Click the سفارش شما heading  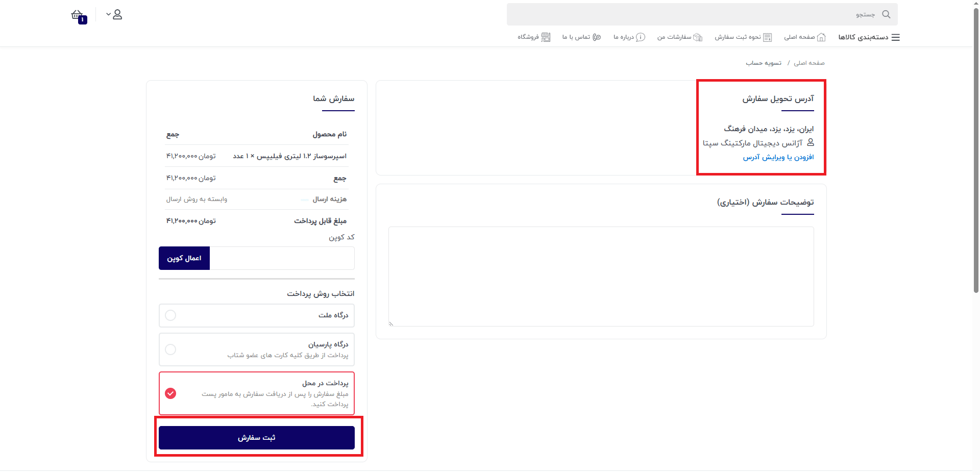pos(334,98)
